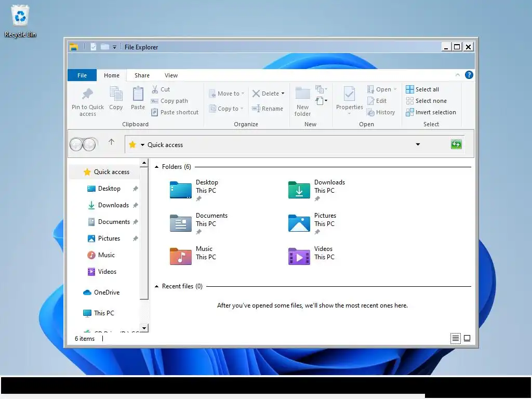Select Pictures in navigation pane

(x=109, y=238)
